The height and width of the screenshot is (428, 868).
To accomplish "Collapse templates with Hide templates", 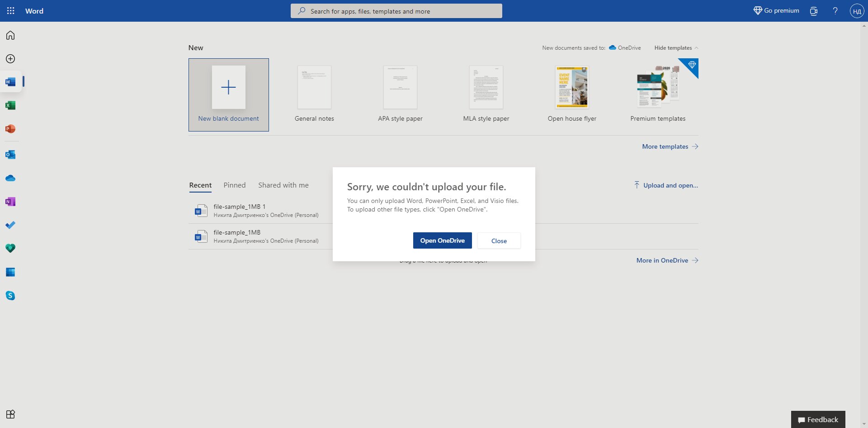I will 676,48.
